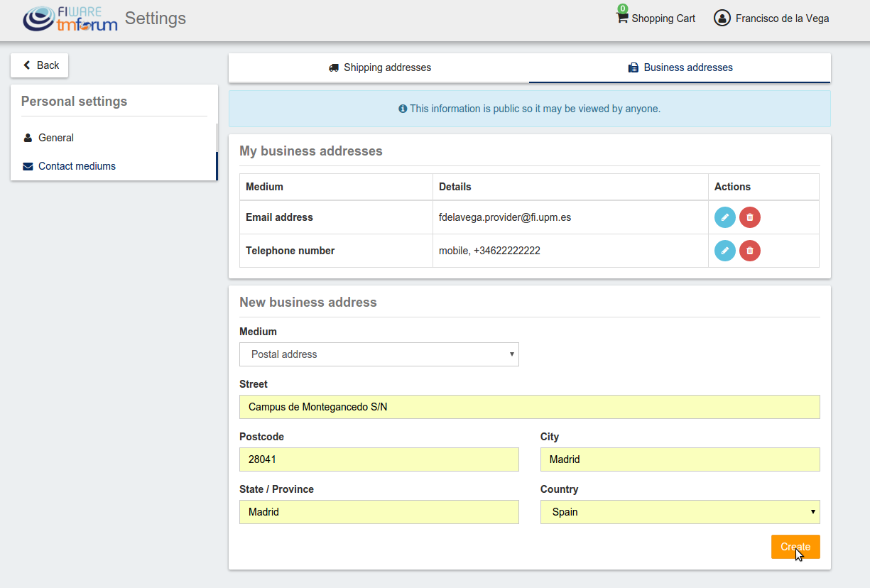Click the New business address heading
Image resolution: width=870 pixels, height=588 pixels.
[308, 303]
